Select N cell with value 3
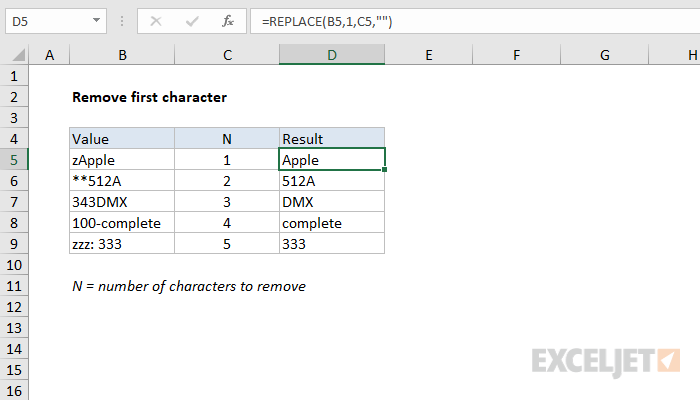This screenshot has height=400, width=700. [x=227, y=202]
